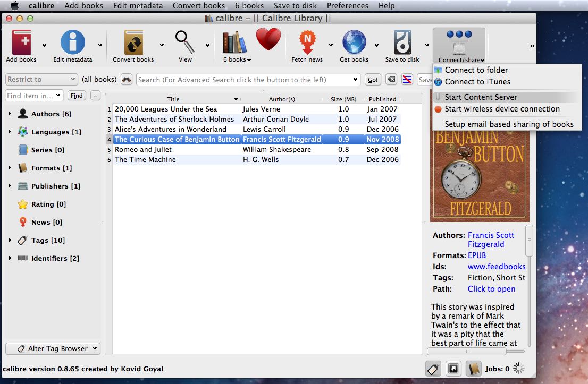Expand the Publishers tree category
Viewport: 588px width, 384px height.
coord(10,185)
